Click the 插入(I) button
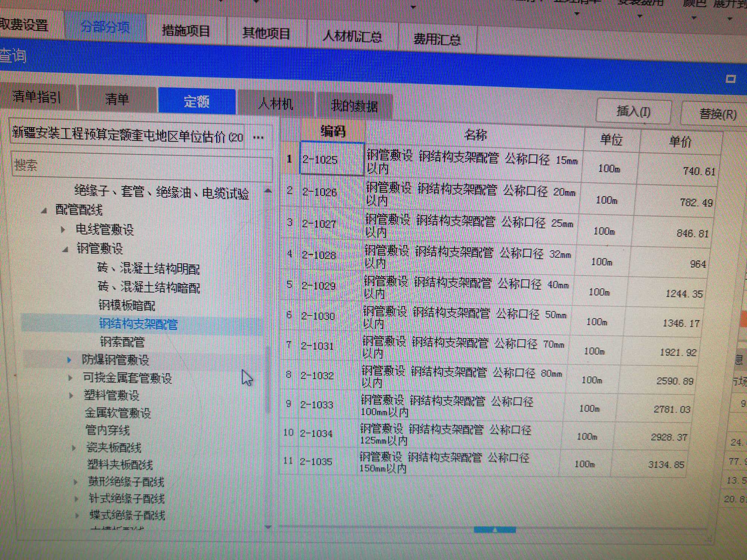Viewport: 747px width, 560px height. click(633, 111)
